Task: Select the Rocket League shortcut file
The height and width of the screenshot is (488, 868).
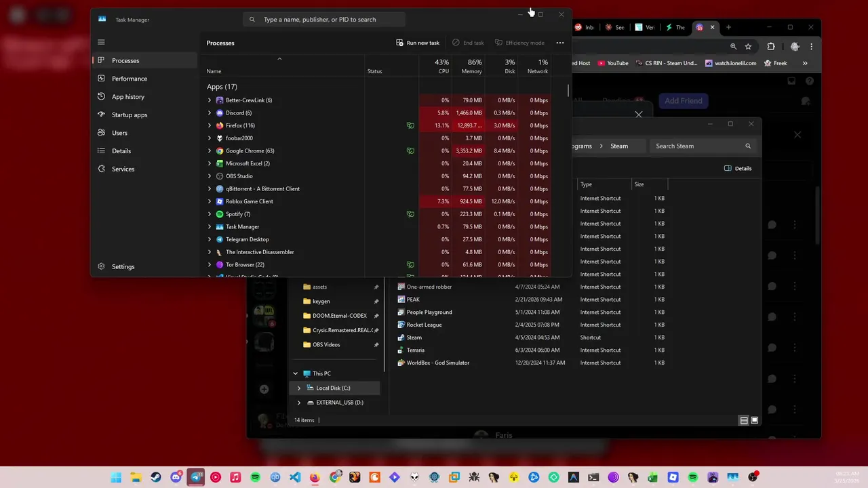Action: click(x=424, y=325)
